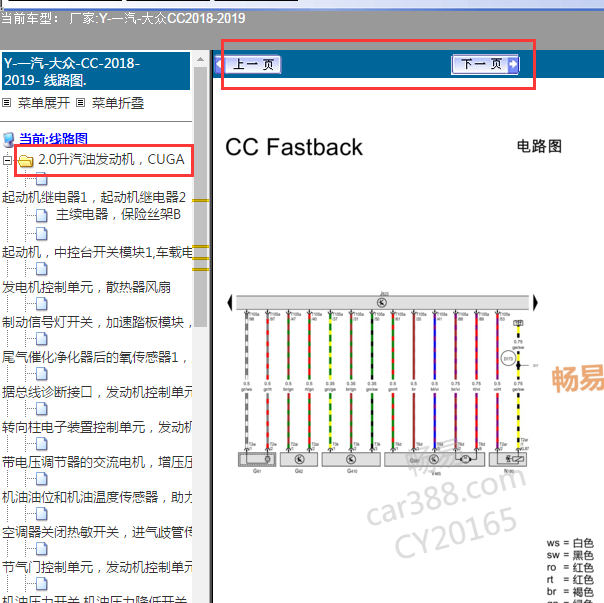Click page icon above 转向柱电子装置控制单元
The height and width of the screenshot is (603, 604).
click(x=42, y=409)
